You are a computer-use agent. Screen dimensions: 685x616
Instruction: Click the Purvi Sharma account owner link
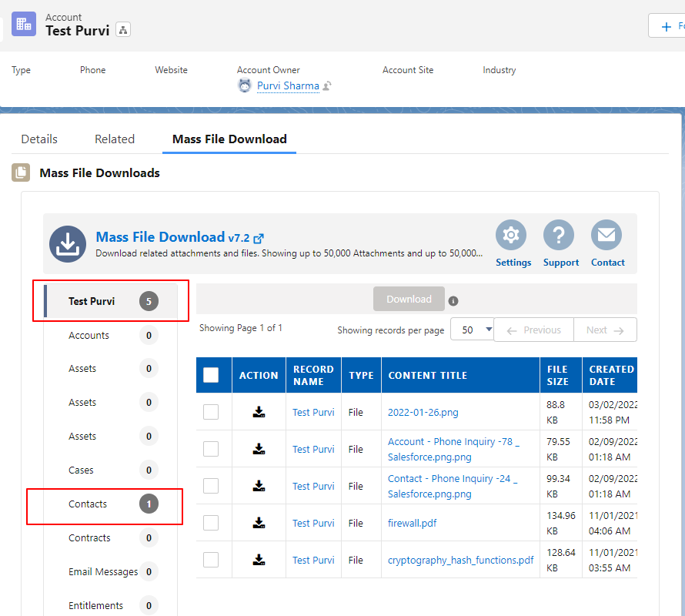(288, 85)
